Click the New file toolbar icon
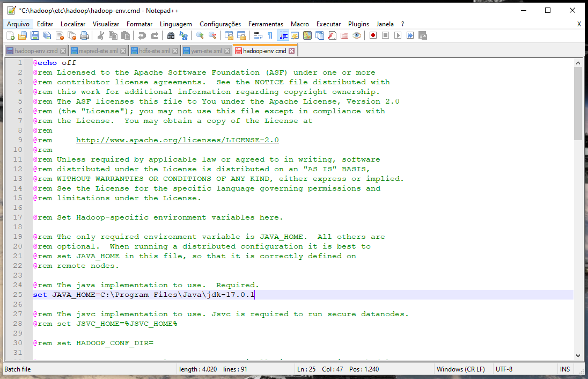 [x=11, y=35]
